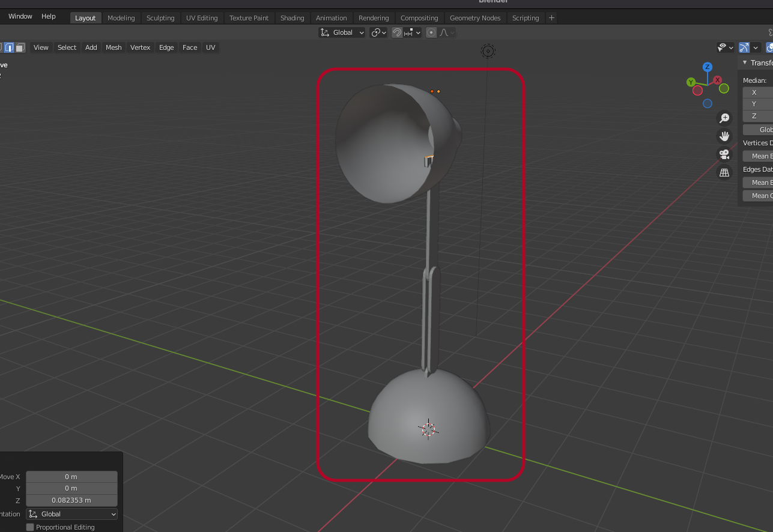Open the View menu in viewport header
Viewport: 773px width, 532px height.
coord(41,47)
